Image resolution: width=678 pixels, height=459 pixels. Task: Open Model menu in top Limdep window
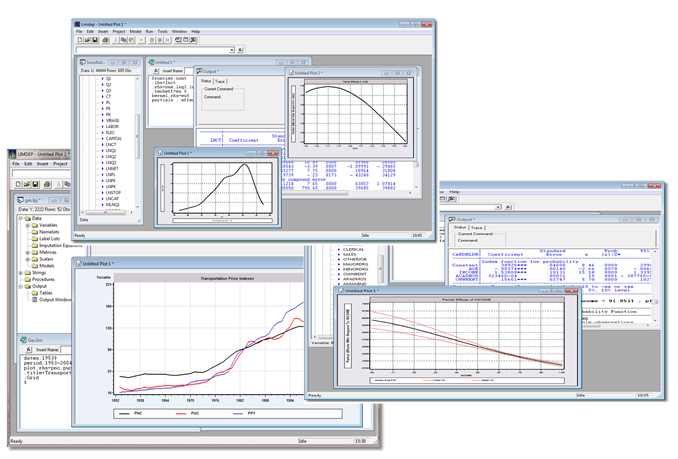135,32
